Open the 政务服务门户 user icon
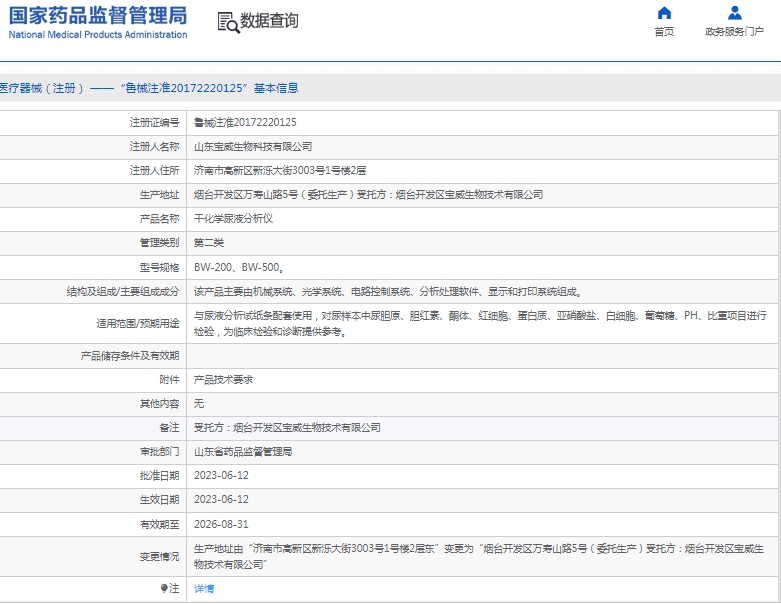781x604 pixels. tap(735, 12)
